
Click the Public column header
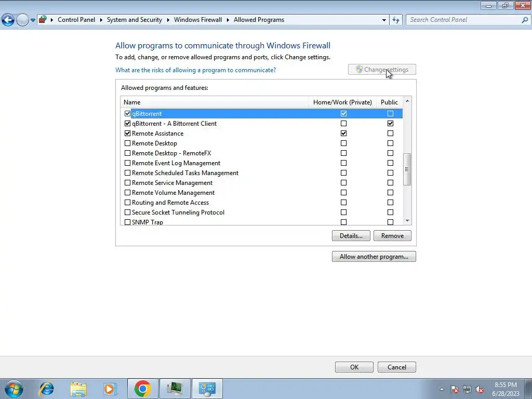coord(389,102)
